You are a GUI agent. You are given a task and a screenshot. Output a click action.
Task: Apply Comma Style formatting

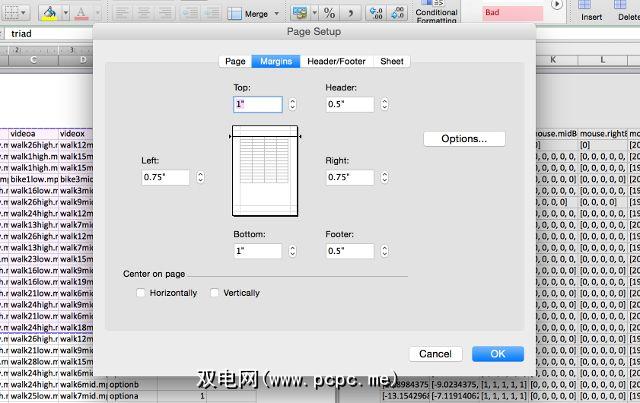[x=351, y=13]
